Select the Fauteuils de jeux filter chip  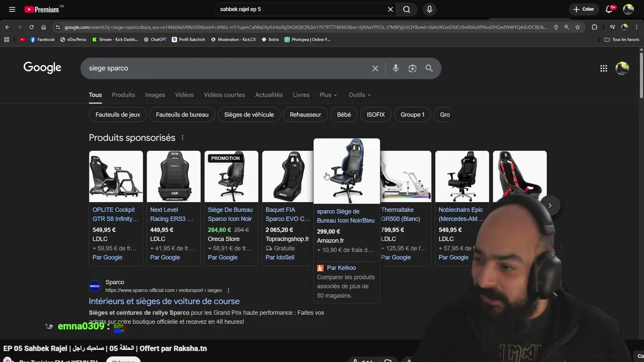(118, 115)
